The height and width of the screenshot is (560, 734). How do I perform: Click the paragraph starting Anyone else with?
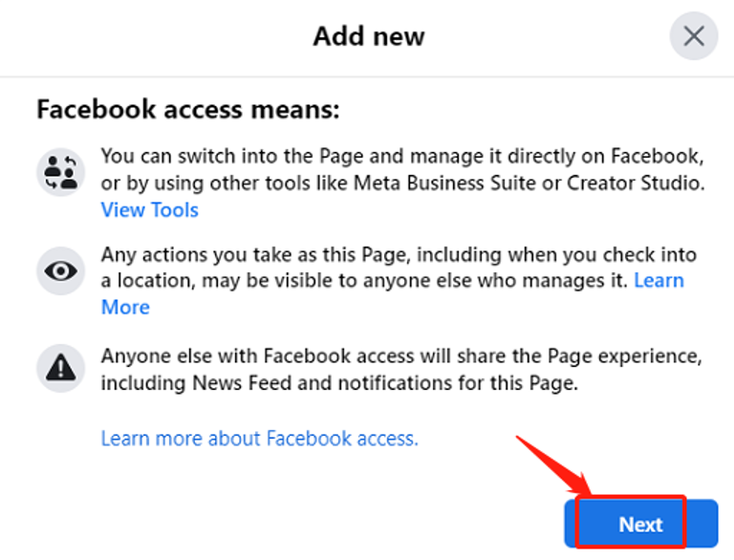pos(401,369)
